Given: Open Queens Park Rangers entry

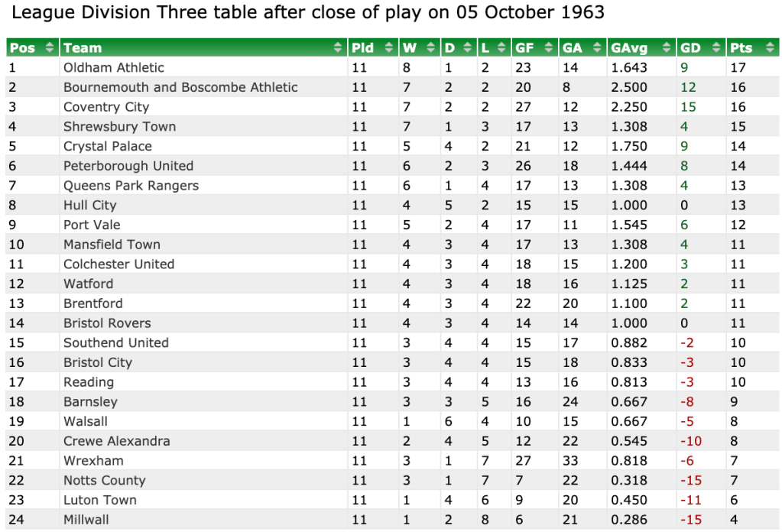Looking at the screenshot, I should point(131,186).
